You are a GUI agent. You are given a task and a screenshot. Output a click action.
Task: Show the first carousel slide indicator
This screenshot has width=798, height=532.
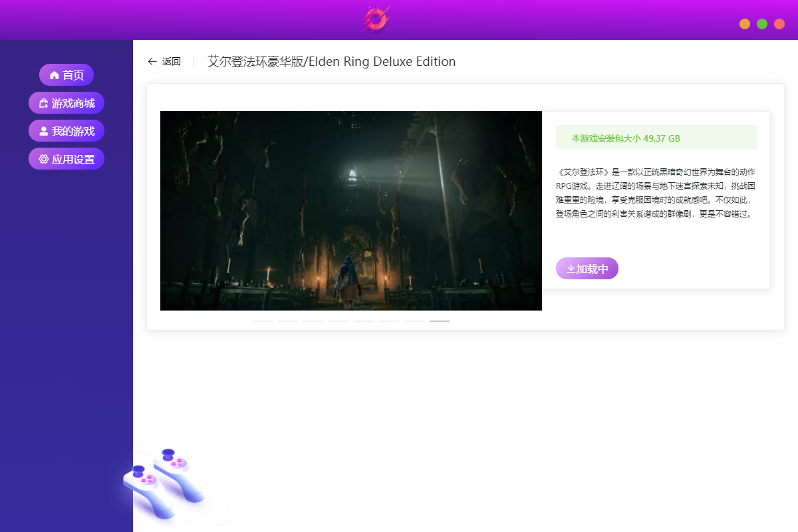263,321
